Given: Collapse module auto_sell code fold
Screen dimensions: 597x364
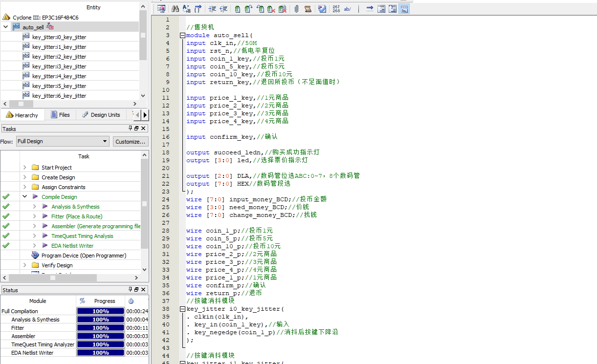Looking at the screenshot, I should pos(182,35).
